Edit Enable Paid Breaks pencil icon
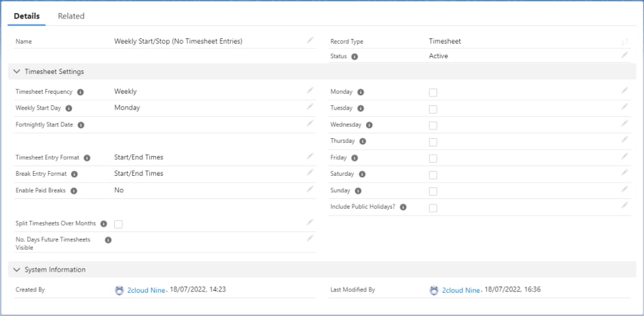This screenshot has height=316, width=644. click(310, 189)
